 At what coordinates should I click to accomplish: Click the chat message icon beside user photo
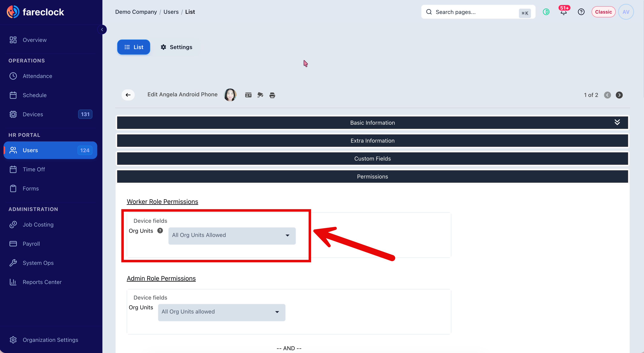(x=260, y=95)
